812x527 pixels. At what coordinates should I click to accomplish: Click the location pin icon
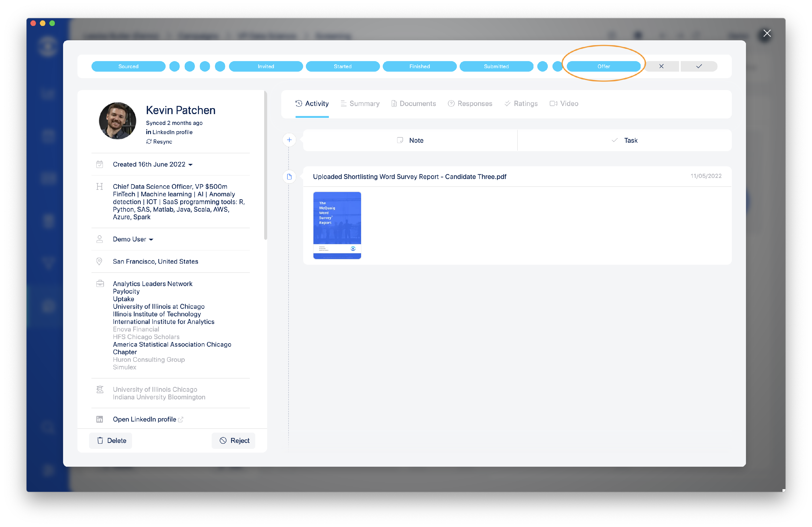(99, 261)
